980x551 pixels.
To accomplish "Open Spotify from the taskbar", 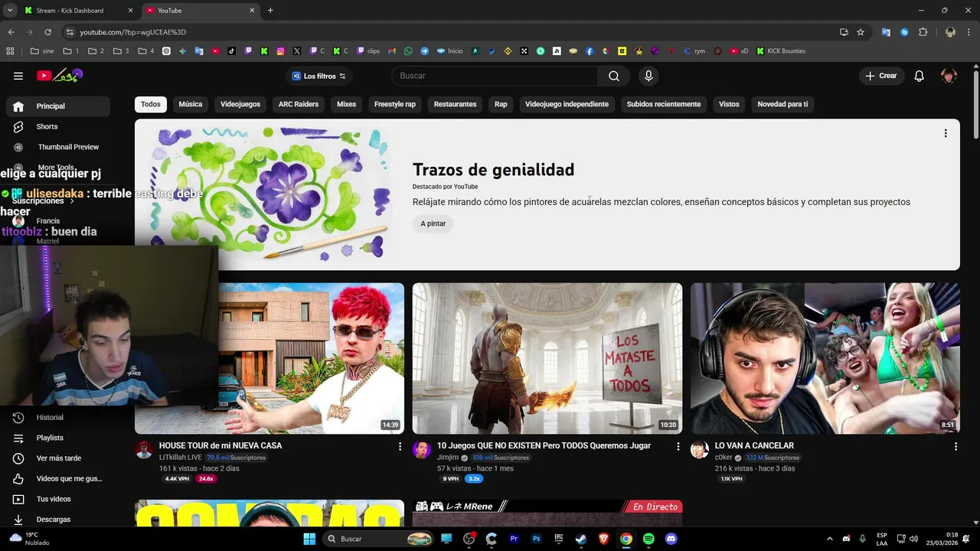I will tap(648, 539).
